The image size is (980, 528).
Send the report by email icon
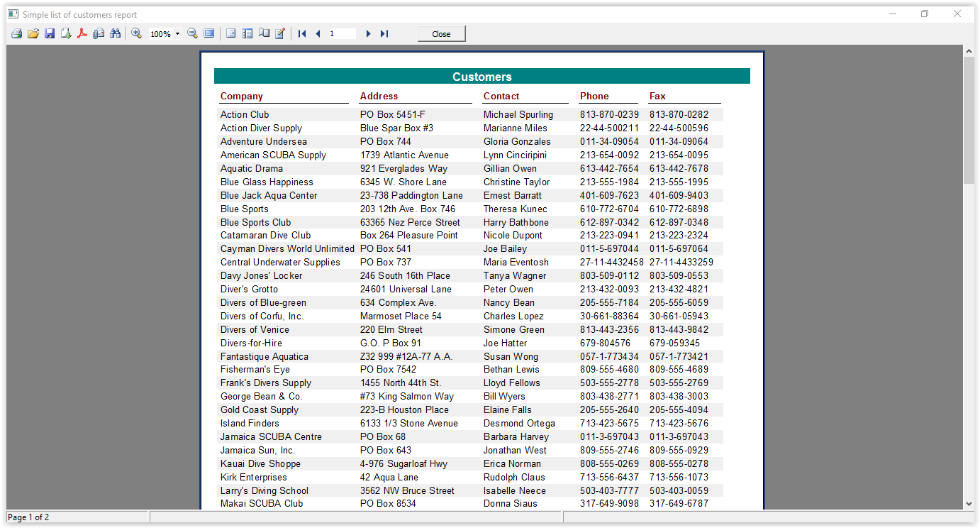99,34
